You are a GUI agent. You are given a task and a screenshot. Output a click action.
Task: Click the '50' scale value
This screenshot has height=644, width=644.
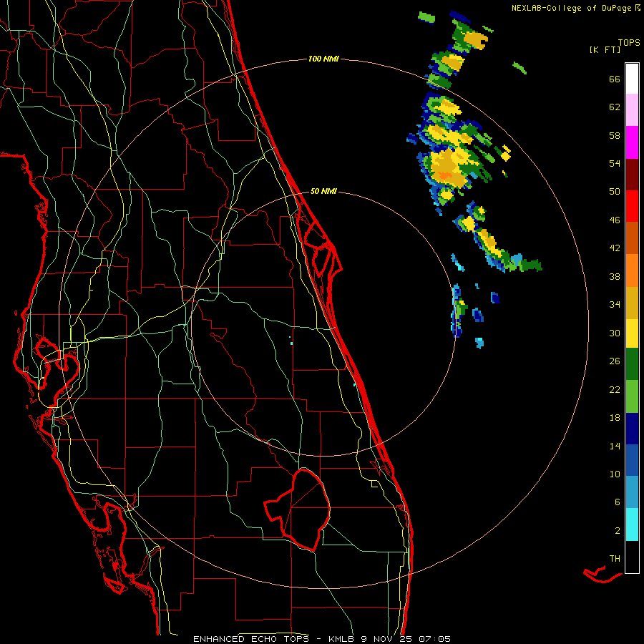[x=615, y=192]
